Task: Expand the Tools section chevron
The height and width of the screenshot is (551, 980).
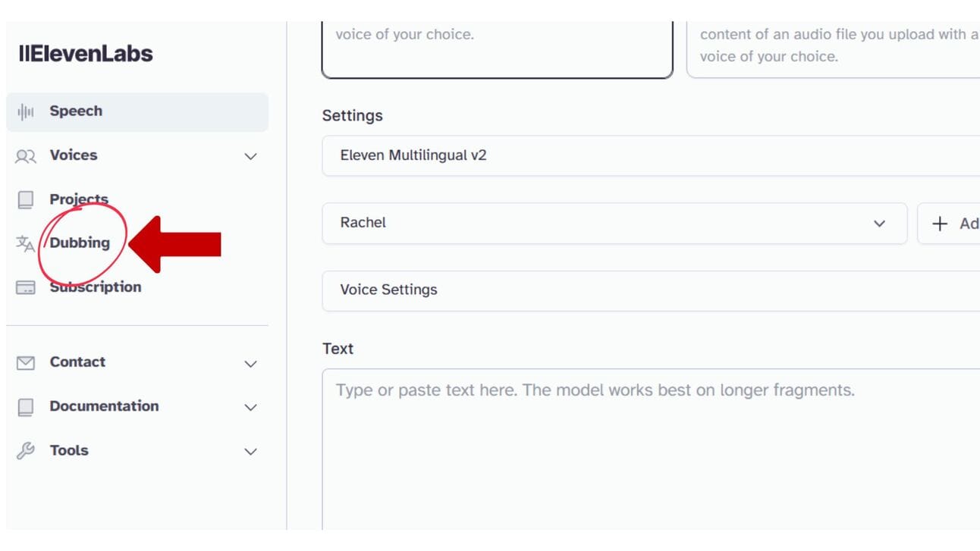Action: (250, 452)
